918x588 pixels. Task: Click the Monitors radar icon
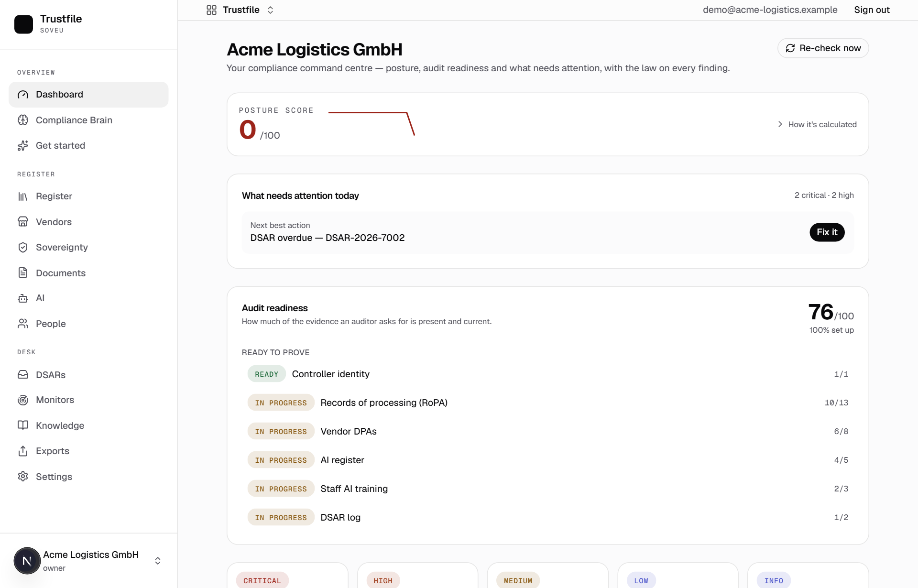[x=23, y=400]
